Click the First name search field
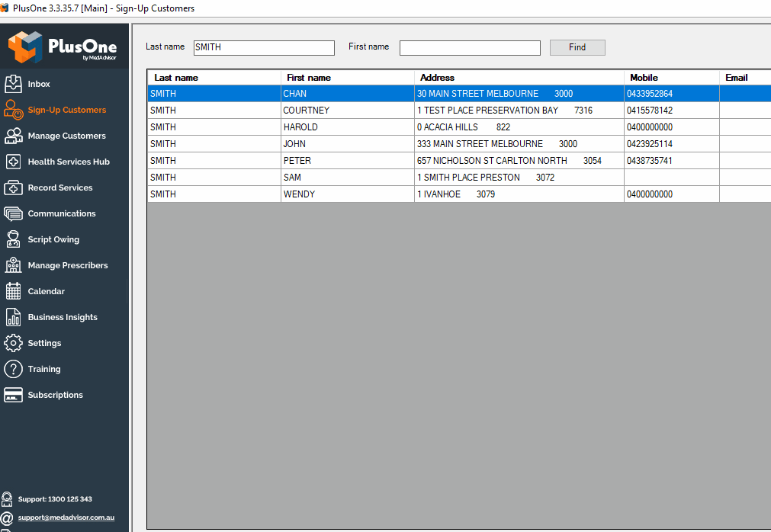Viewport: 771px width, 532px height. (470, 48)
